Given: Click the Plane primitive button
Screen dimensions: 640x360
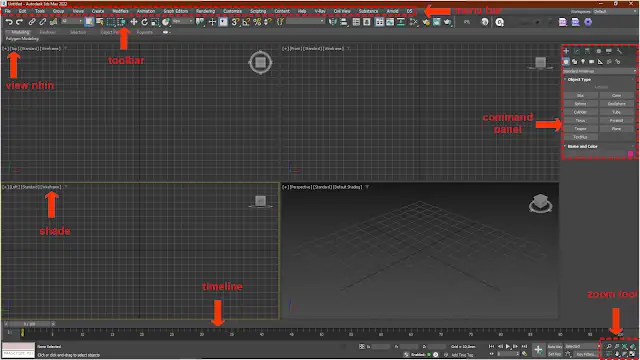Looking at the screenshot, I should tap(616, 129).
